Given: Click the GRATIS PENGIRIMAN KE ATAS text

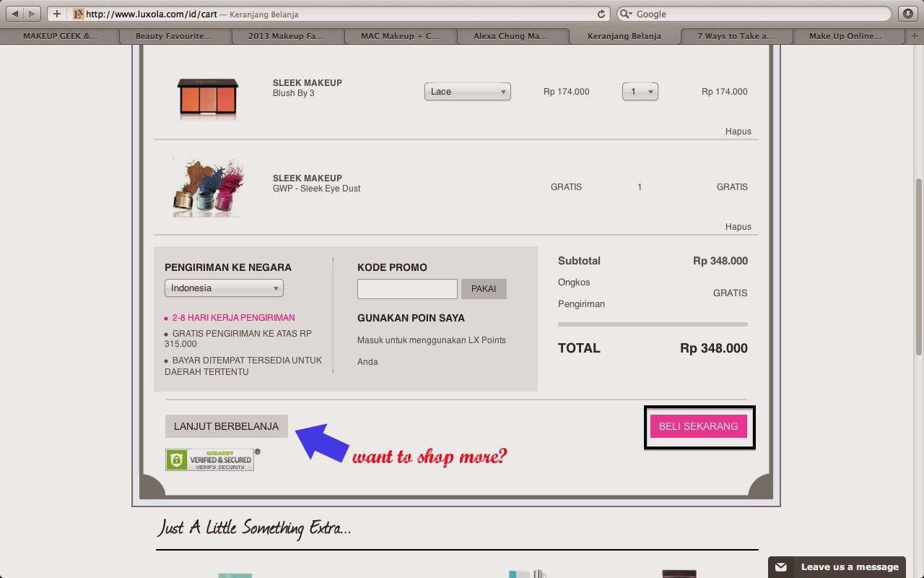Looking at the screenshot, I should (238, 339).
